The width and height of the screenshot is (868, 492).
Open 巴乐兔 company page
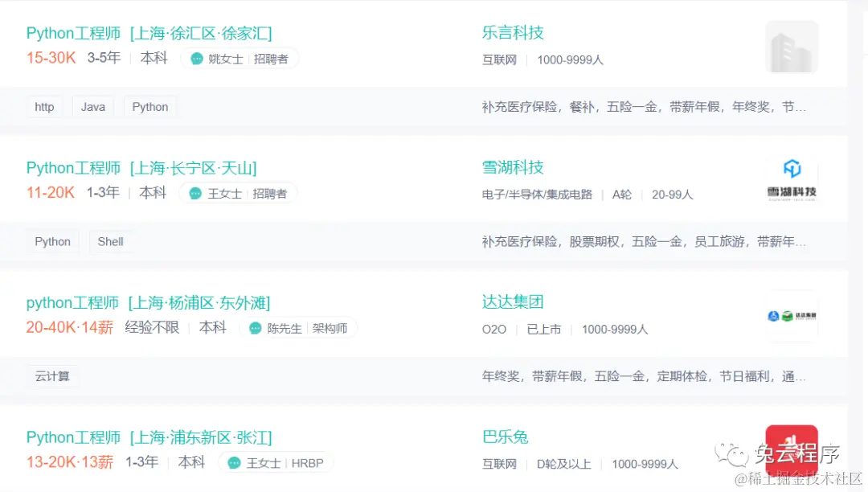(505, 437)
